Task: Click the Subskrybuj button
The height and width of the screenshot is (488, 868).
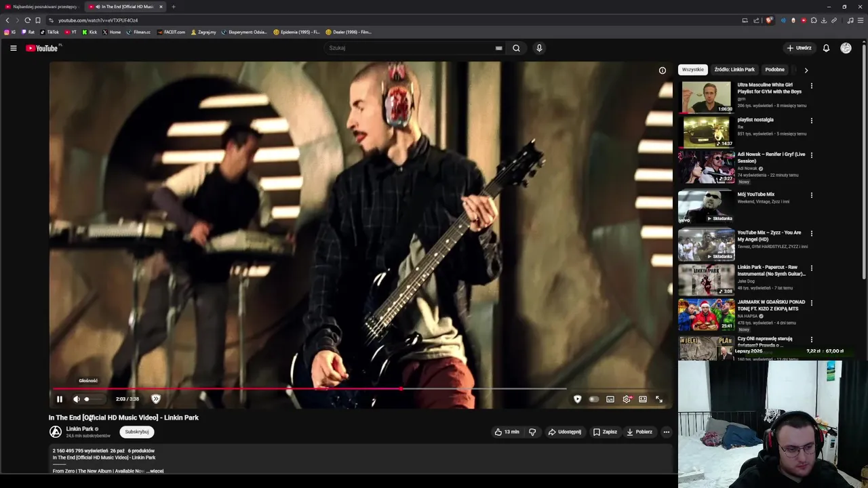Action: (x=137, y=432)
